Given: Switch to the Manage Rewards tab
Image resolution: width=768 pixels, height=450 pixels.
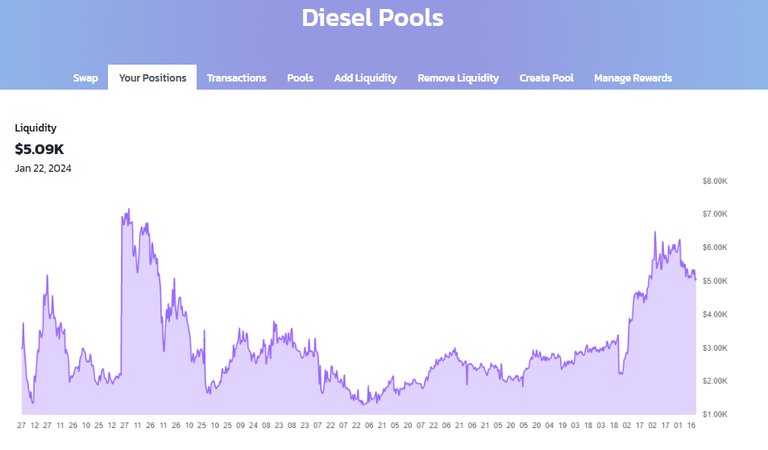Looking at the screenshot, I should tap(633, 78).
